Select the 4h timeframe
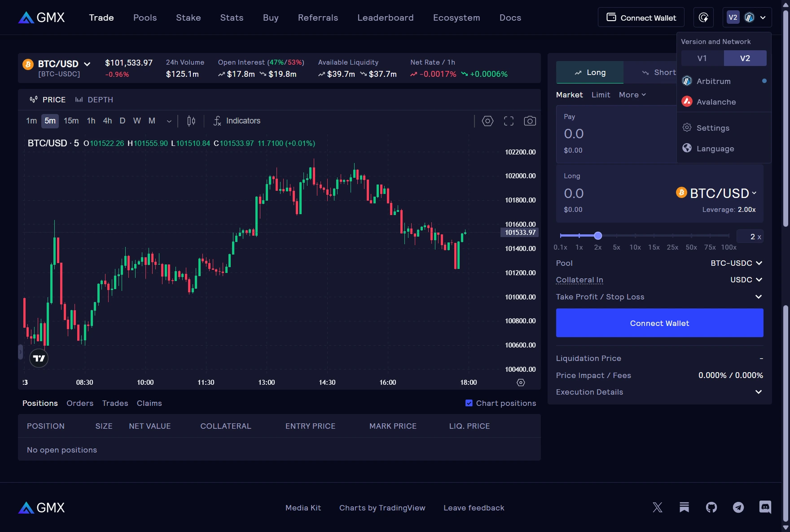The height and width of the screenshot is (532, 790). [107, 121]
